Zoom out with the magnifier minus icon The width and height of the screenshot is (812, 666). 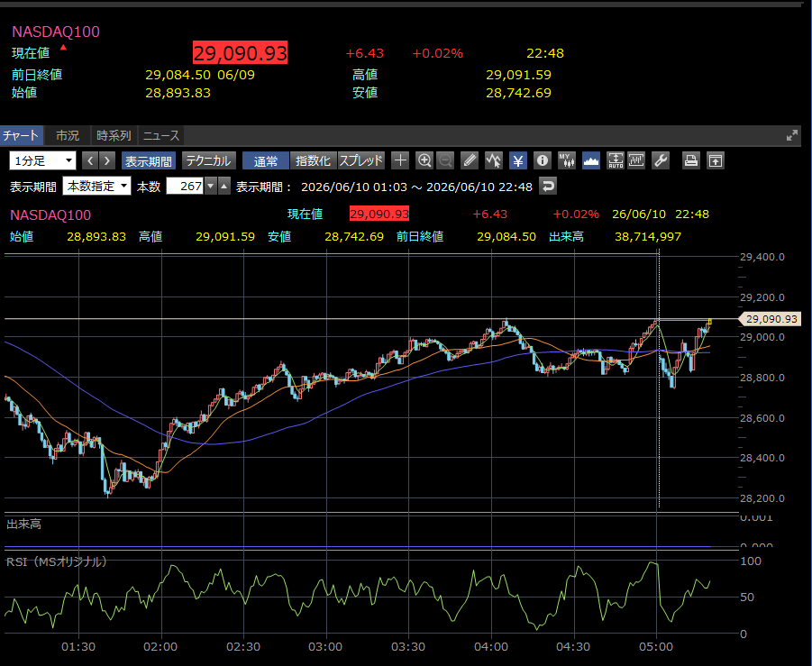click(x=445, y=160)
